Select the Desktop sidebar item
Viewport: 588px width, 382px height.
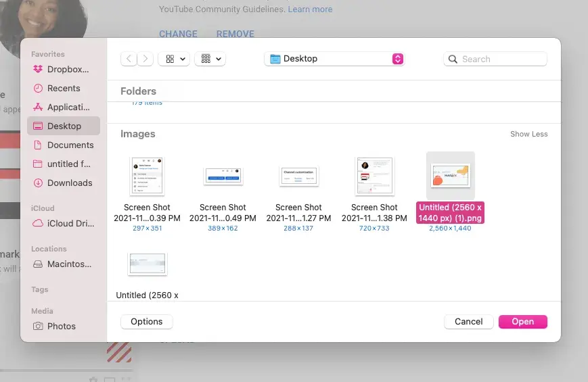click(63, 126)
